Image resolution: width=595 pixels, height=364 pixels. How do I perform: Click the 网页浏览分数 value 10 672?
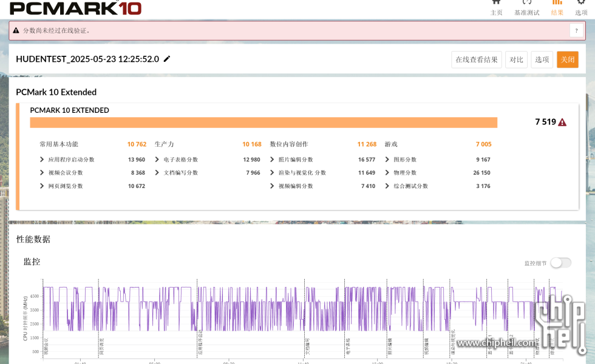(137, 186)
